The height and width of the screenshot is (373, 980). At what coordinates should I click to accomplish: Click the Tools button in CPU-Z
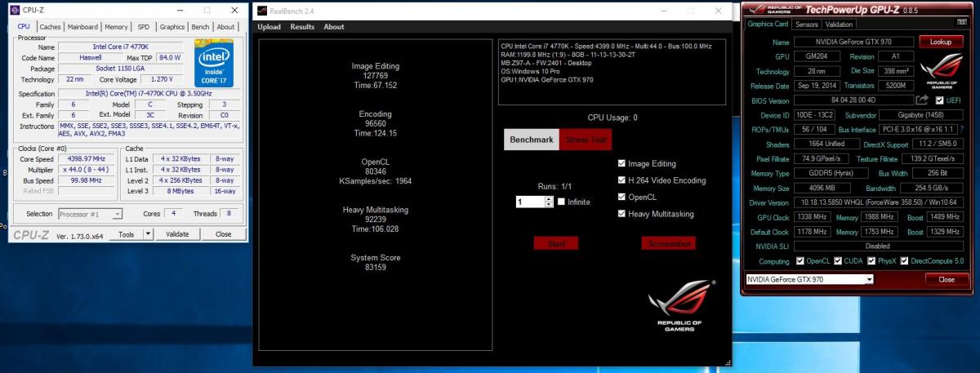coord(126,233)
